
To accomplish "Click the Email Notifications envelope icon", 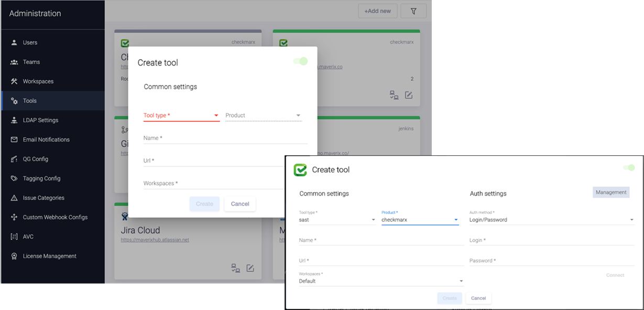I will (14, 140).
